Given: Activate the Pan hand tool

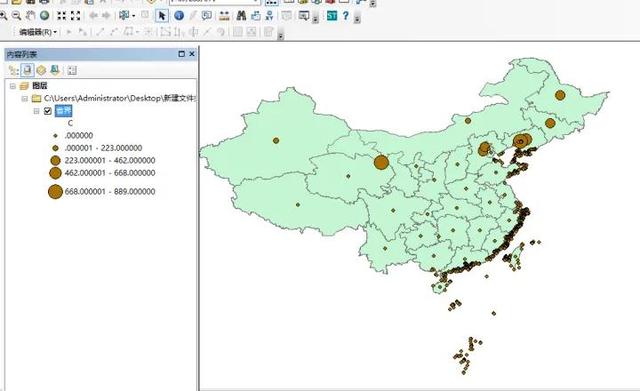Looking at the screenshot, I should [x=31, y=16].
